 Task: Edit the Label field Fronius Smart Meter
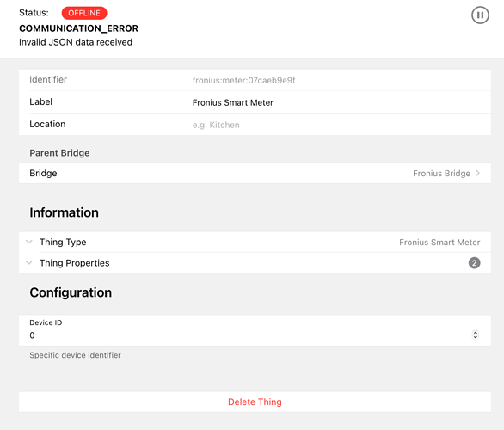(x=340, y=102)
